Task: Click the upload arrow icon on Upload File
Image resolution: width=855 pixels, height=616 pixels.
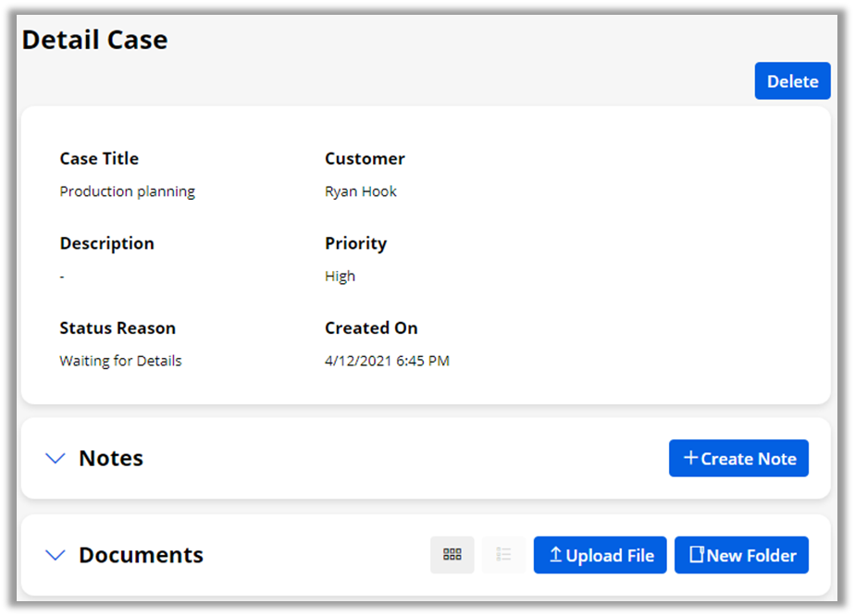Action: (555, 555)
